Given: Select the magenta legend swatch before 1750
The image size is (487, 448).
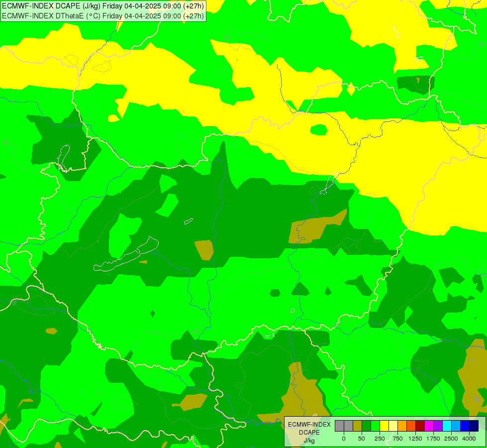Looking at the screenshot, I should click(429, 426).
